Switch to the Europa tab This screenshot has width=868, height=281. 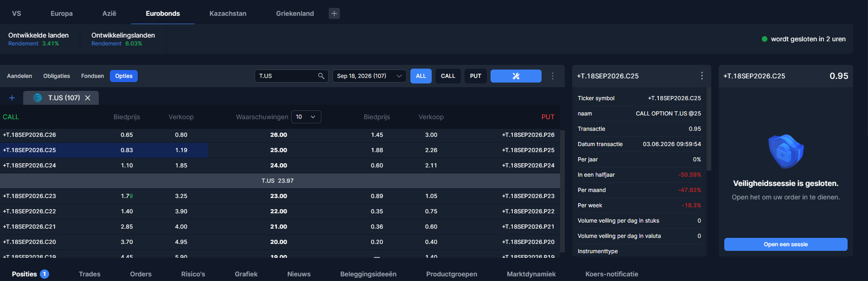[x=62, y=13]
